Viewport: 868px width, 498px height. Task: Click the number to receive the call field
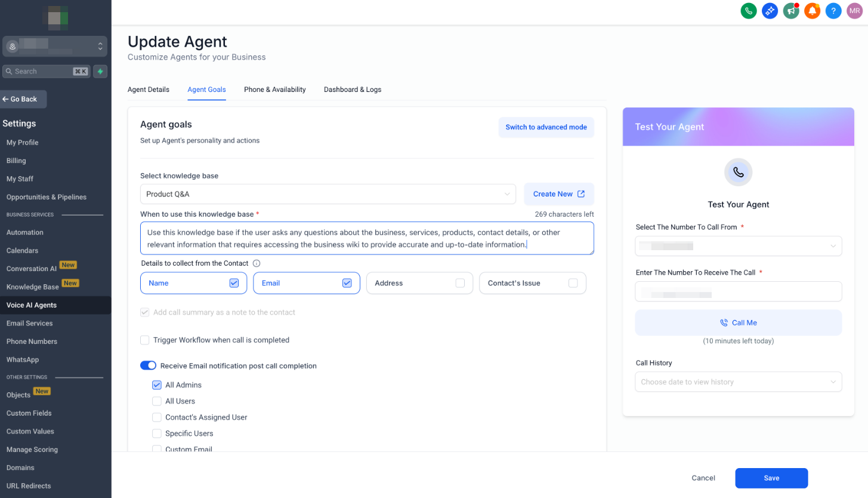tap(738, 291)
